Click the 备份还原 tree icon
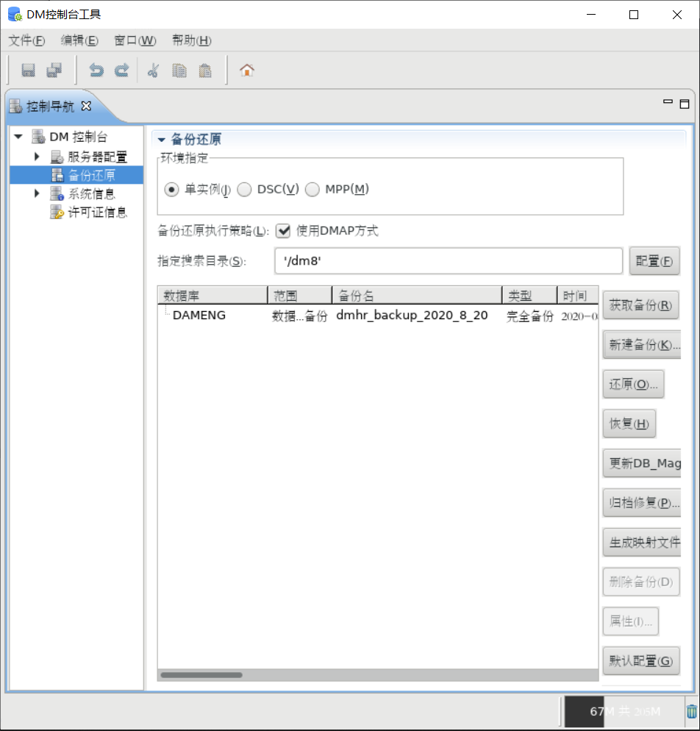This screenshot has width=700, height=731. (57, 175)
